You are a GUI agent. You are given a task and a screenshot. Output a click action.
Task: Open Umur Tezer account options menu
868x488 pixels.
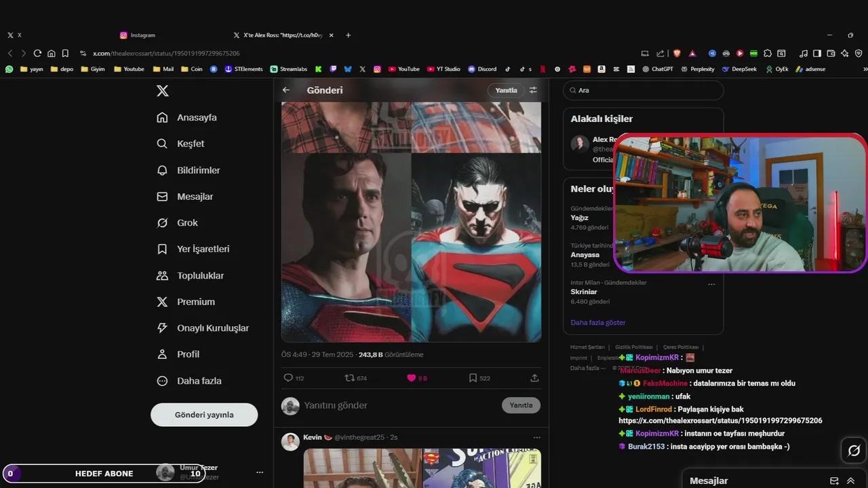click(260, 472)
